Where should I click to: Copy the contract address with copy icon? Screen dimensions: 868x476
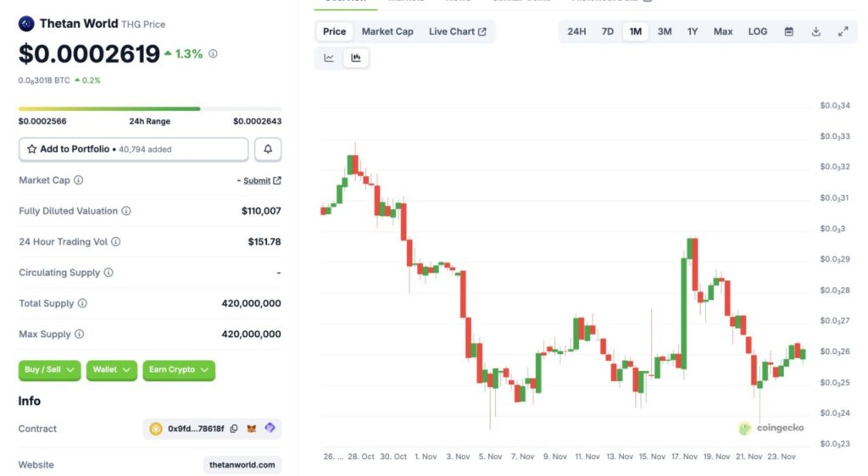coord(234,429)
